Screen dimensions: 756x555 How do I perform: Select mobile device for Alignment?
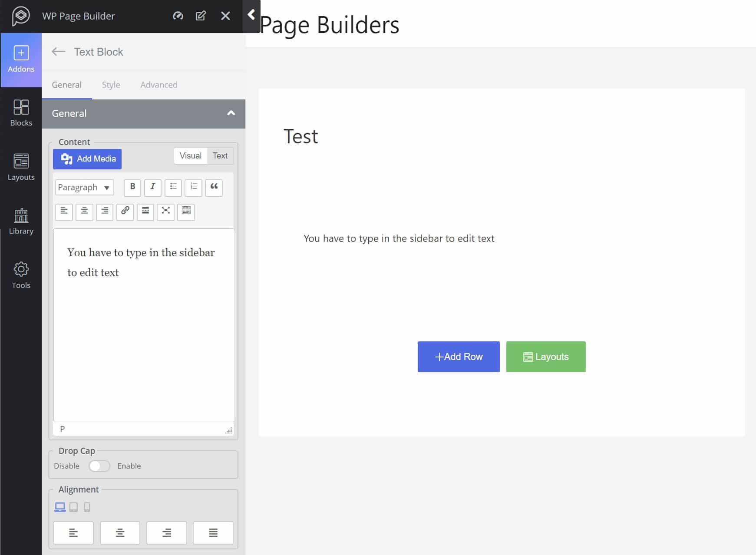click(x=87, y=507)
